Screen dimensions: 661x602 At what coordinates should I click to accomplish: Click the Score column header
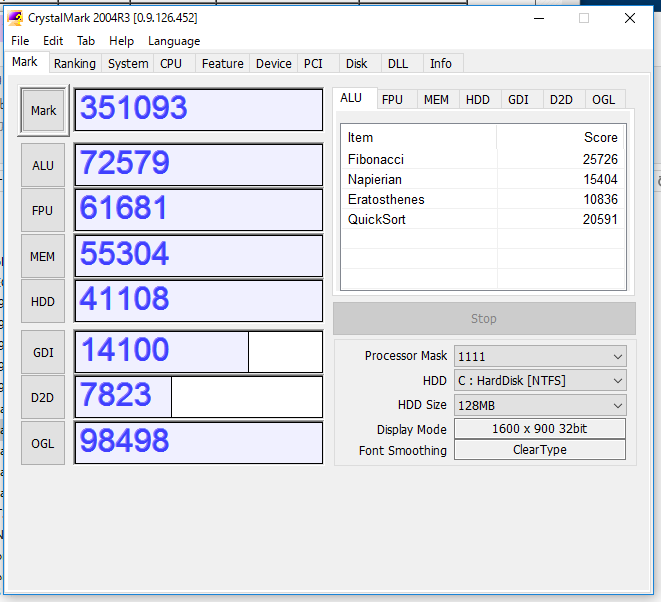click(561, 137)
